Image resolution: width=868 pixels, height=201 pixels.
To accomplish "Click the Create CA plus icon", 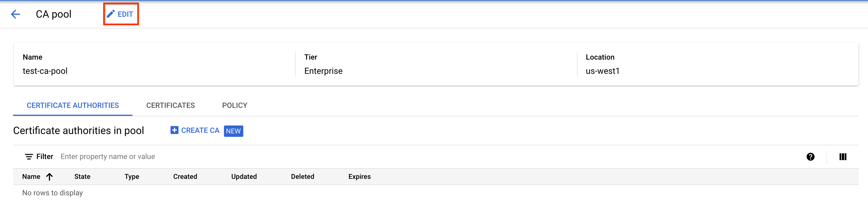I will (x=174, y=130).
